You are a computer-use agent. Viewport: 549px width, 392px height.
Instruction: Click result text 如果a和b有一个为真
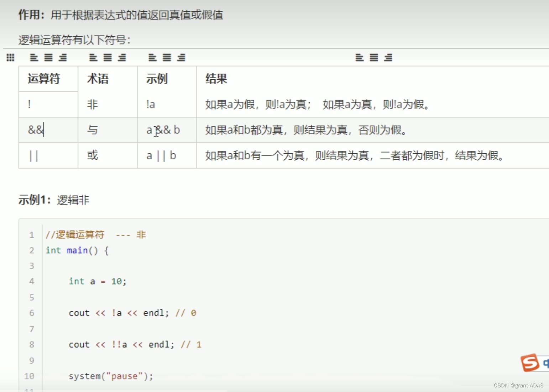(x=255, y=156)
